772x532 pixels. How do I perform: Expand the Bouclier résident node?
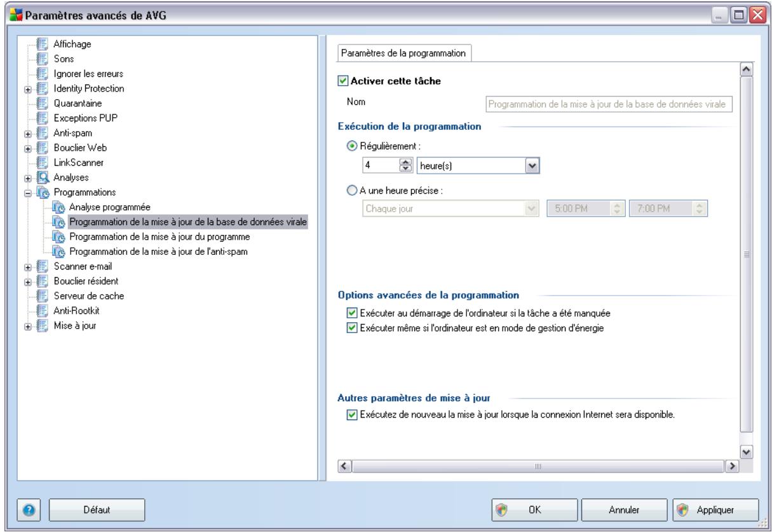29,282
